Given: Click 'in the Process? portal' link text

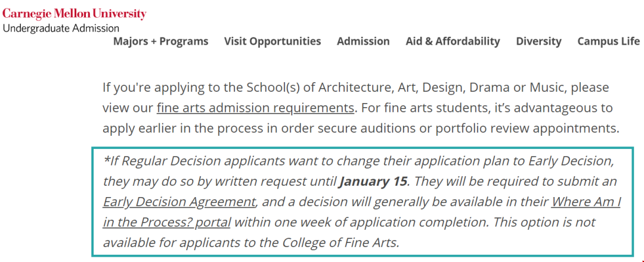Looking at the screenshot, I should click(166, 223).
